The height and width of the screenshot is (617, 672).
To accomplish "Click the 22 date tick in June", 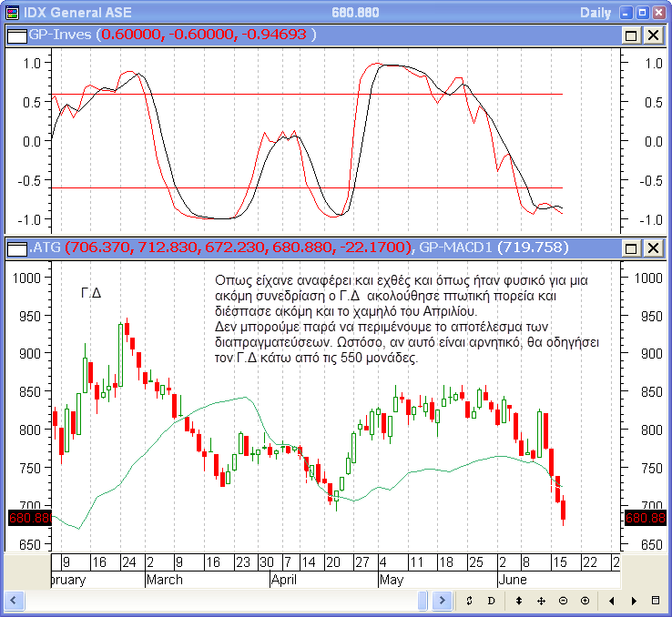I will [x=590, y=562].
